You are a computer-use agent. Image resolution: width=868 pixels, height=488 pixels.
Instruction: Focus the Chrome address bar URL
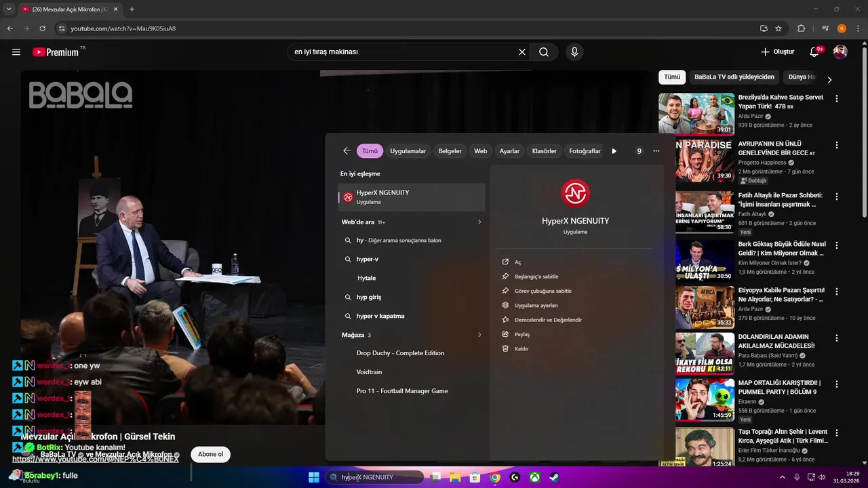[123, 28]
